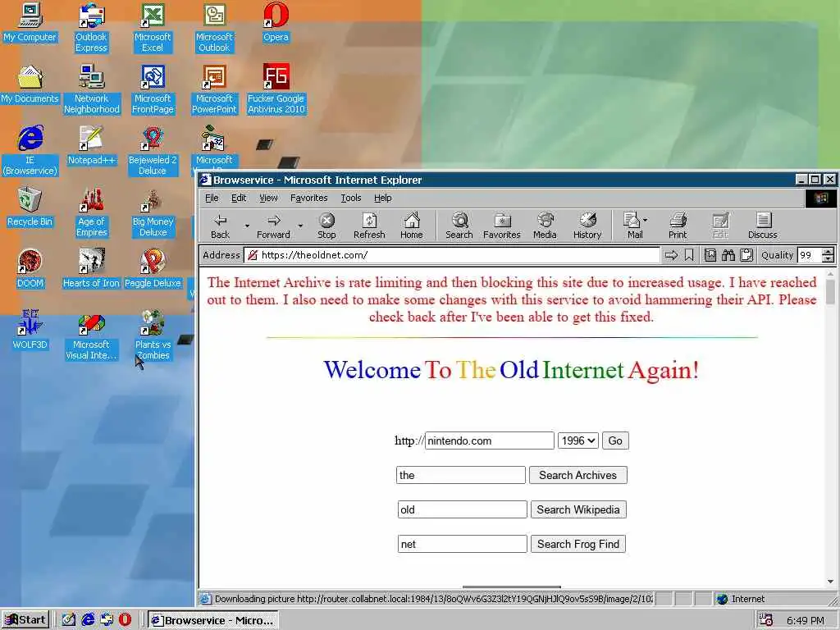Viewport: 840px width, 630px height.
Task: Click the Quality value field
Action: [x=809, y=256]
